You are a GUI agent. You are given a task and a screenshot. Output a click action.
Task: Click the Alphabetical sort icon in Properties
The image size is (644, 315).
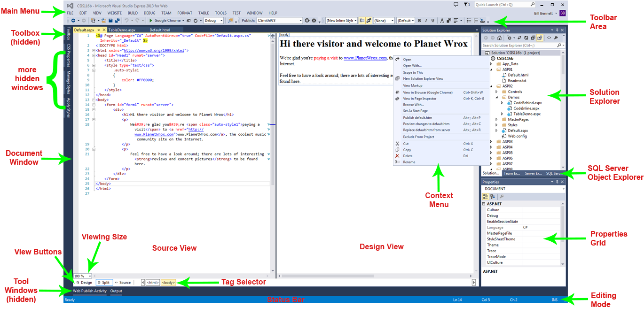tap(493, 197)
